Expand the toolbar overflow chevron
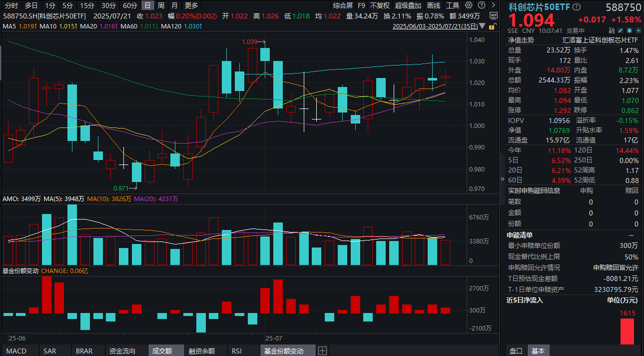Image resolution: width=644 pixels, height=356 pixels. pos(493,5)
